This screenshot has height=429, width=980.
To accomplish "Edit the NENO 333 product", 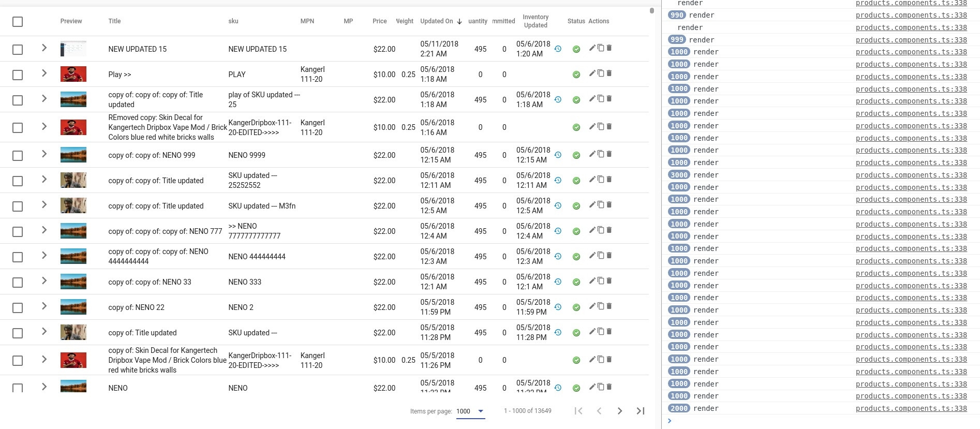I will (x=592, y=280).
